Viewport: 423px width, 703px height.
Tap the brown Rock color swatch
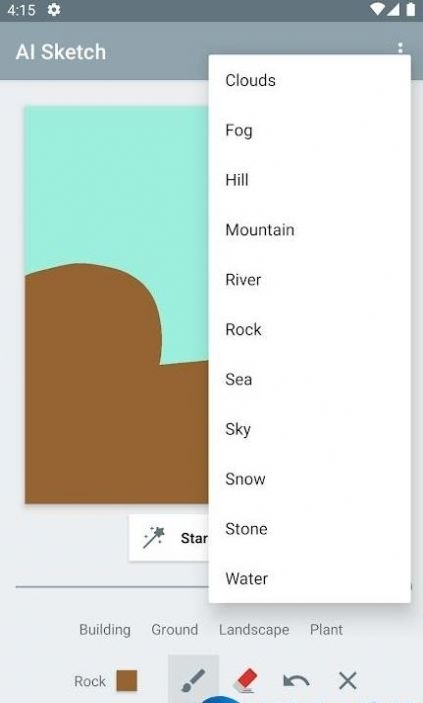(126, 681)
